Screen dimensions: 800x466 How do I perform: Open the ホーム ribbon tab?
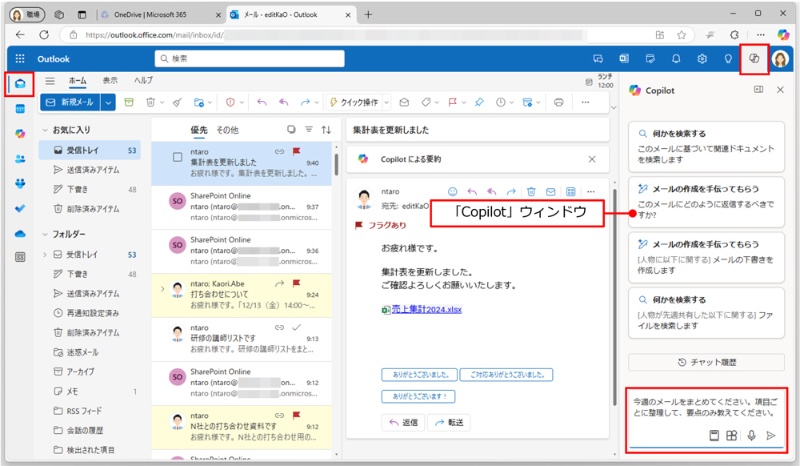point(78,81)
